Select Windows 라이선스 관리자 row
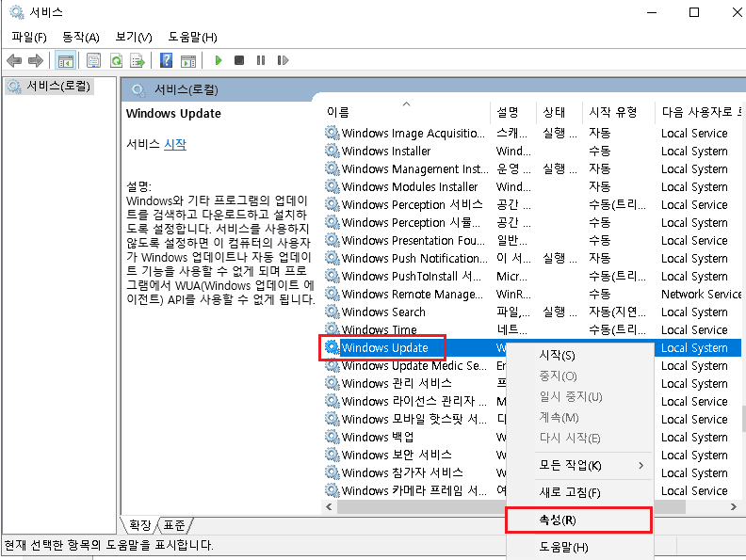746x560 pixels. coord(532,401)
